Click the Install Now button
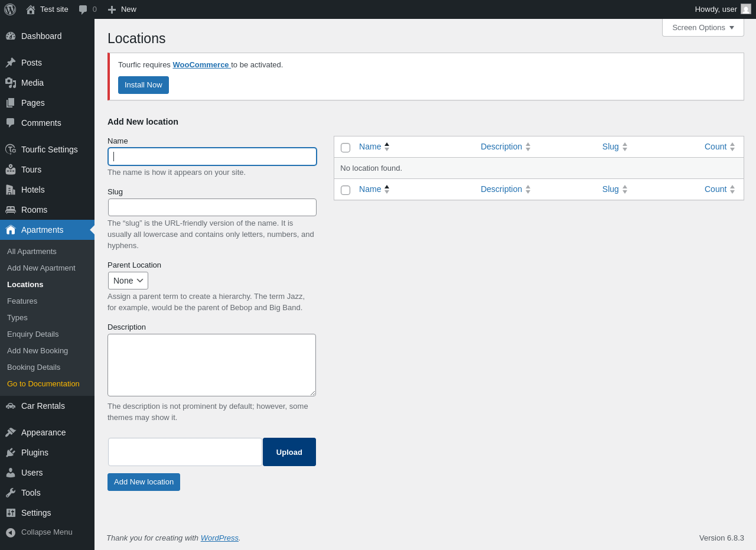Screen dimensions: 756x550 pyautogui.click(x=144, y=85)
